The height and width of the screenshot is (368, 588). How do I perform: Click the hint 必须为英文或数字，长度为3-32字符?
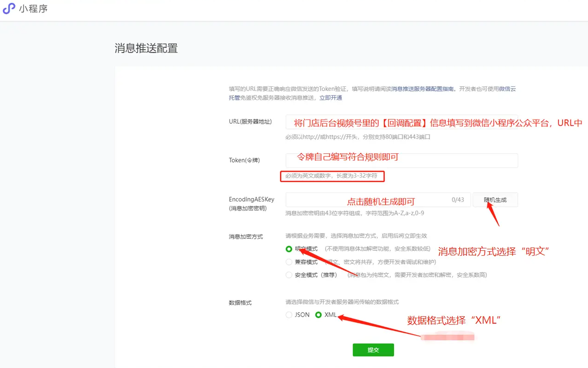tap(331, 176)
